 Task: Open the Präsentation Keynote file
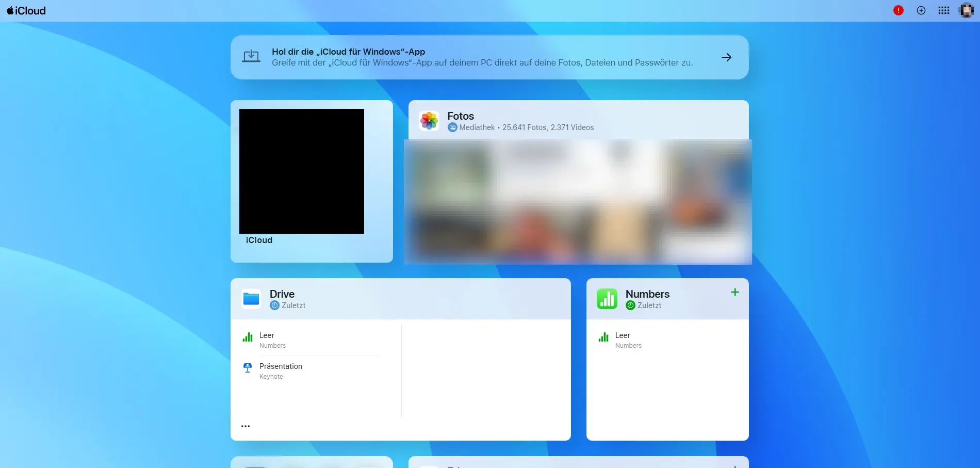click(x=281, y=366)
